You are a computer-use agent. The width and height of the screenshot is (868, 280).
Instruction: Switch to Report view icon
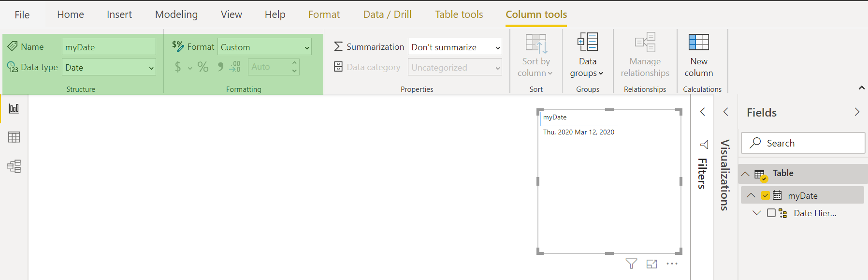pos(14,108)
